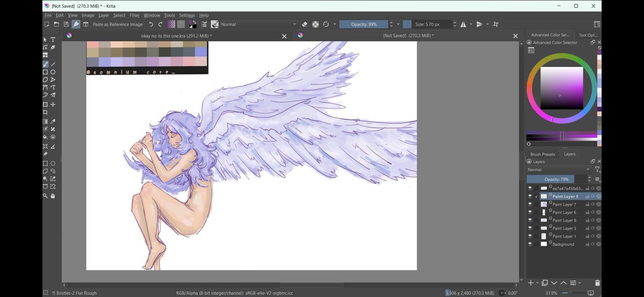Screen dimensions: 644x297
Task: Increase brush size with stepper arrow
Action: 455,22
